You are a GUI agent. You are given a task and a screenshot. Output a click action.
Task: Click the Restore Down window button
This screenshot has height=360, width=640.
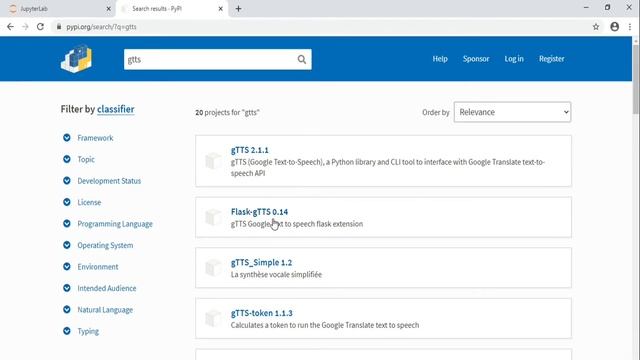[607, 7]
